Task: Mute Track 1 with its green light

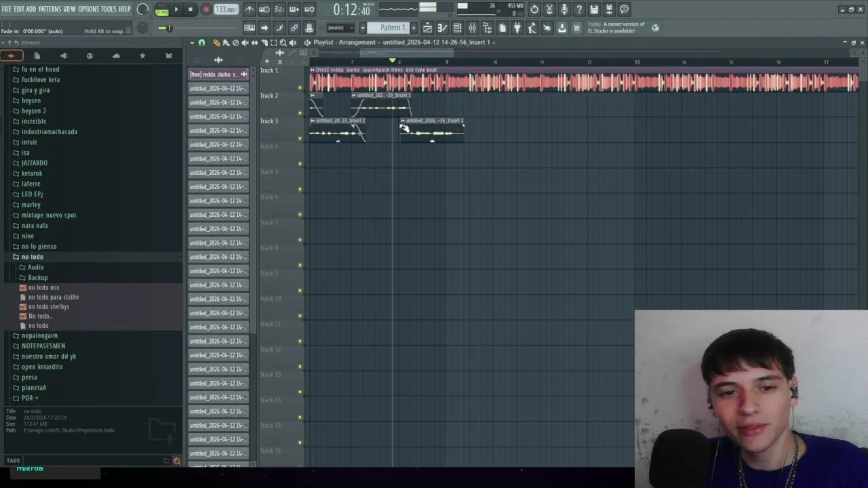Action: (x=300, y=87)
